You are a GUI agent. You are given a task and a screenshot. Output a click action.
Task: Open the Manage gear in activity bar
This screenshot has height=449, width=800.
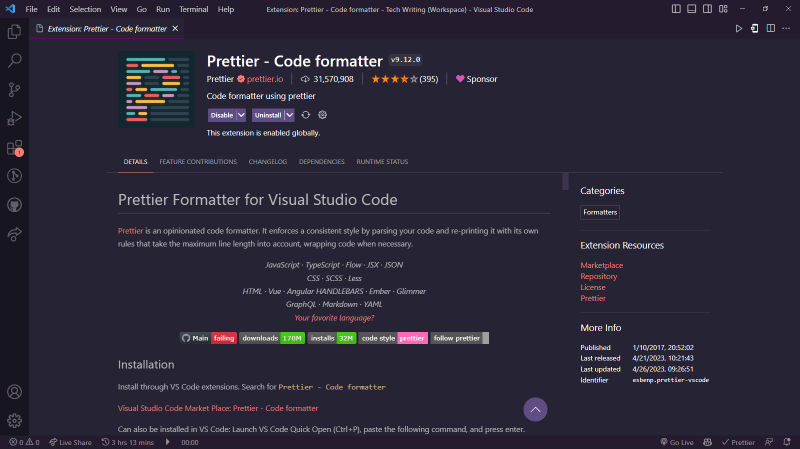tap(14, 420)
